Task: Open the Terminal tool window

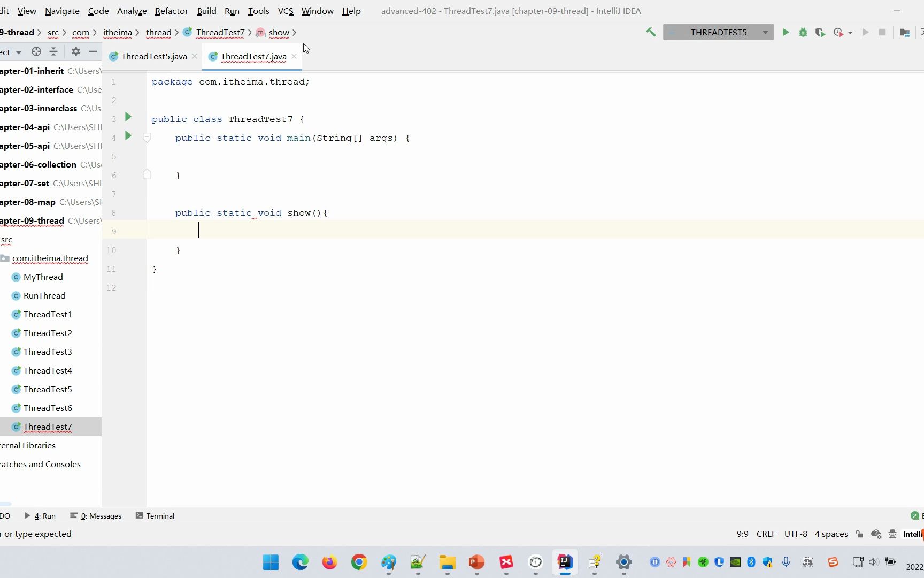Action: 155,516
